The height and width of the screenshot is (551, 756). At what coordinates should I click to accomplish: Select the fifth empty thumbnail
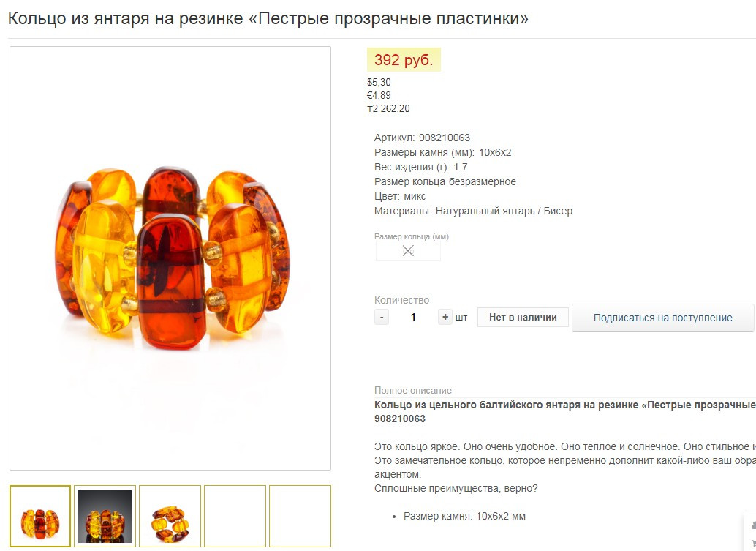click(300, 517)
